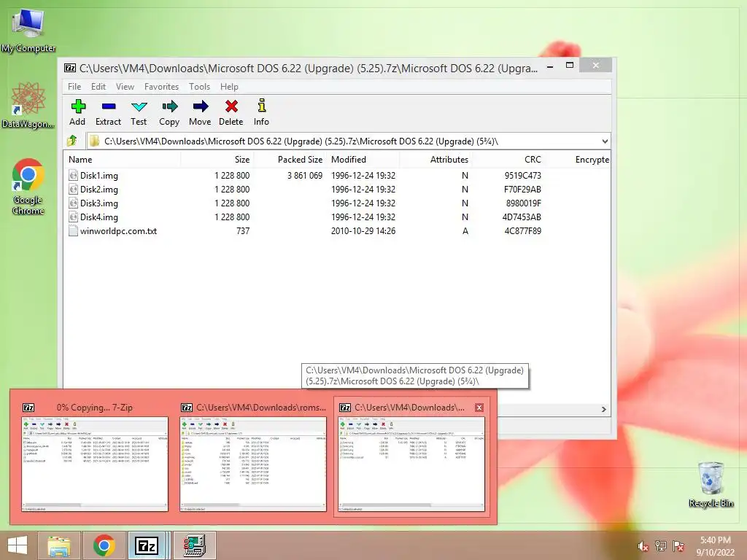Open the File menu
The width and height of the screenshot is (747, 560).
[74, 87]
